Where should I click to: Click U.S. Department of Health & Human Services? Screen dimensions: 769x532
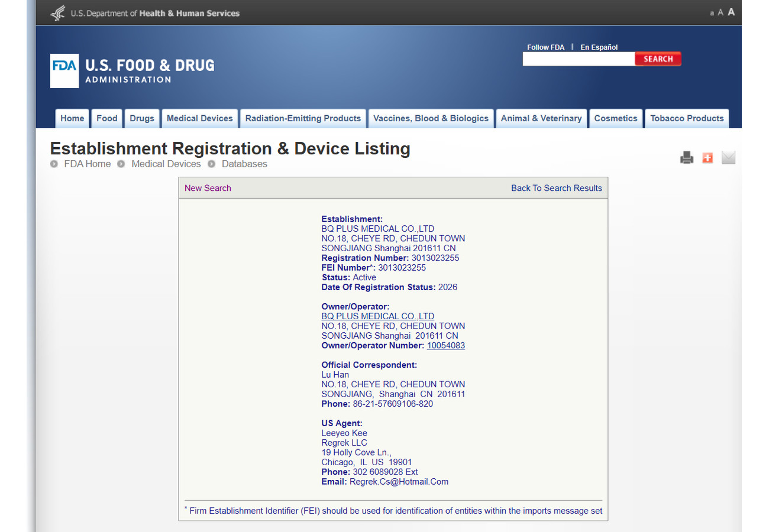tap(155, 13)
